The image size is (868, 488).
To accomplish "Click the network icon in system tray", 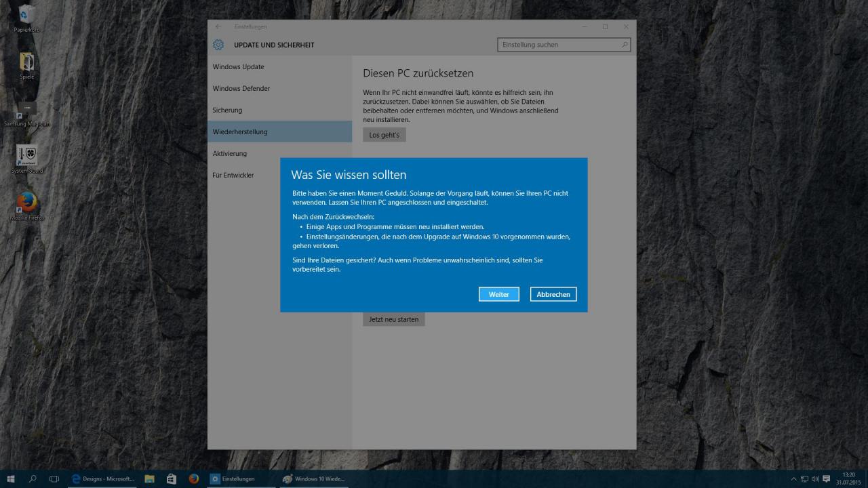I will 804,479.
